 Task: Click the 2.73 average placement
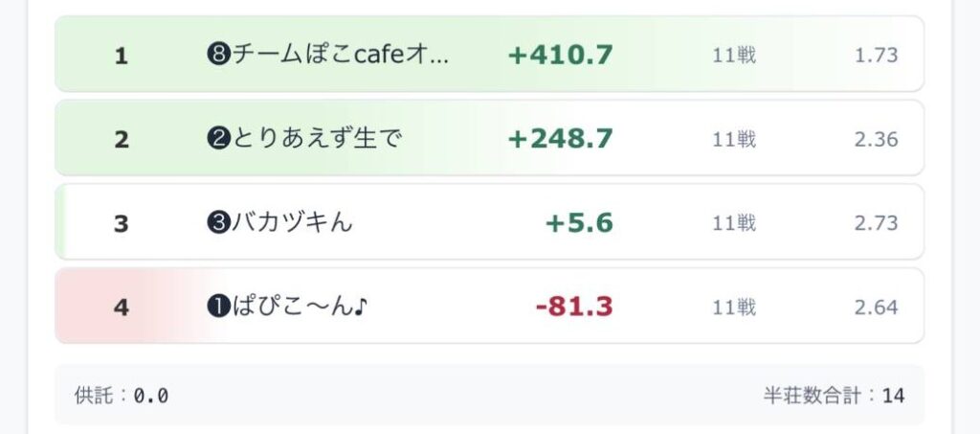pyautogui.click(x=877, y=223)
